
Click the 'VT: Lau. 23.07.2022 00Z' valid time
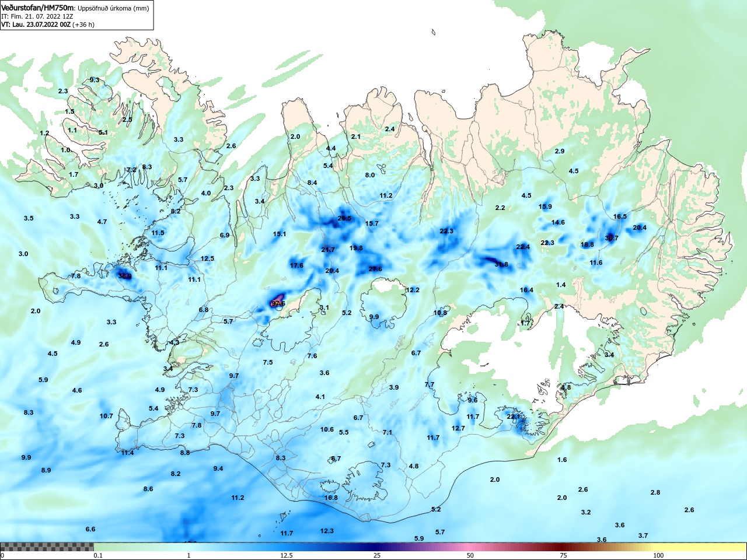[x=36, y=24]
